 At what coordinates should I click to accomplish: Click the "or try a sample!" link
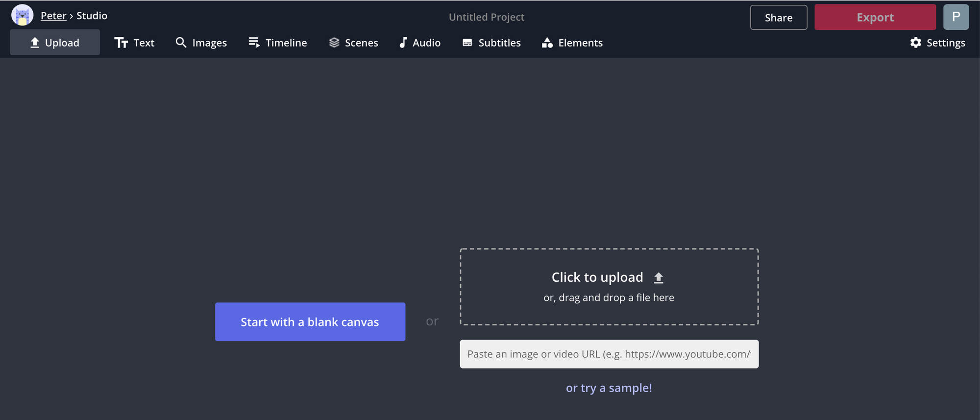coord(609,388)
